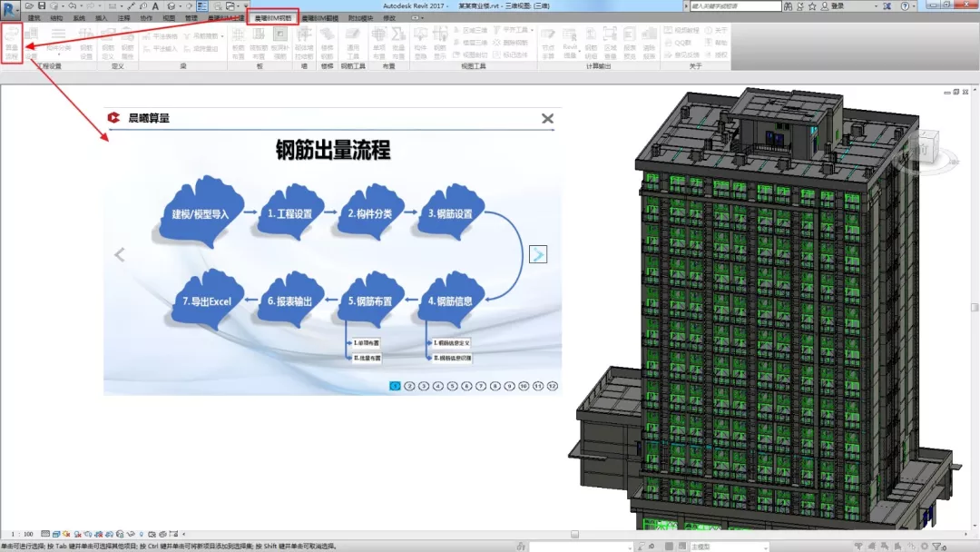Image resolution: width=980 pixels, height=552 pixels.
Task: Click the search binoculars icon
Action: pyautogui.click(x=789, y=6)
